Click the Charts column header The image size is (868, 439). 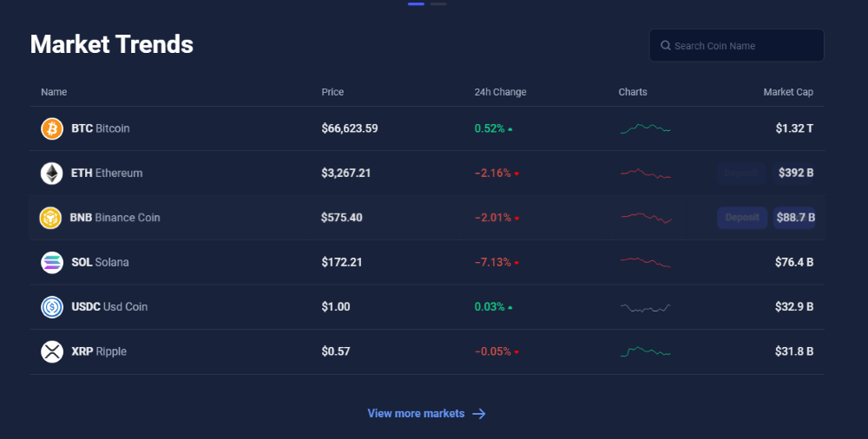point(633,92)
